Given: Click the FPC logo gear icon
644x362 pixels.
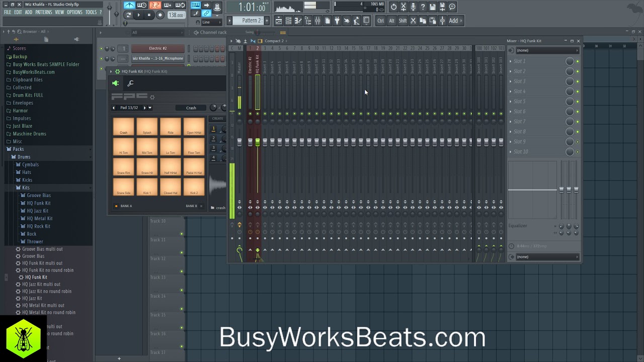Looking at the screenshot, I should coord(152,97).
